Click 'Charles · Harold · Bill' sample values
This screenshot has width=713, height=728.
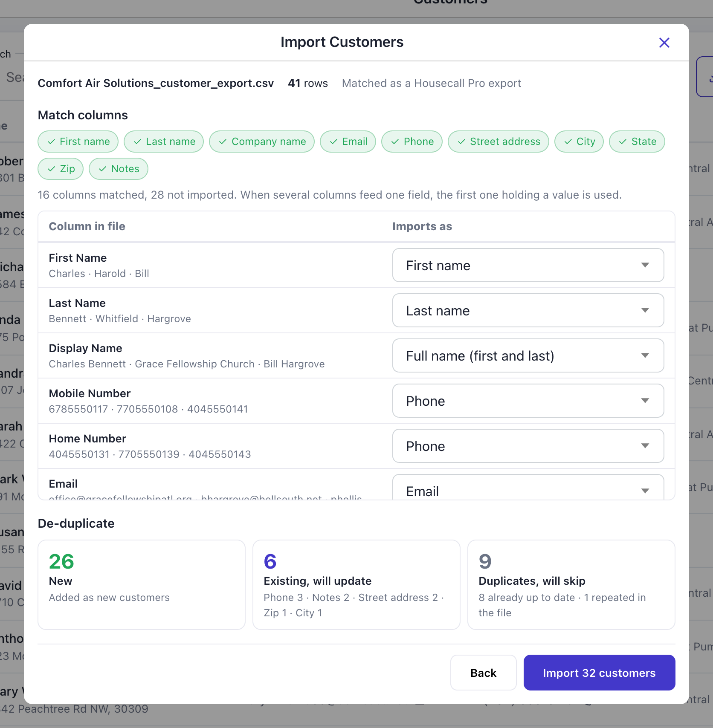[99, 274]
